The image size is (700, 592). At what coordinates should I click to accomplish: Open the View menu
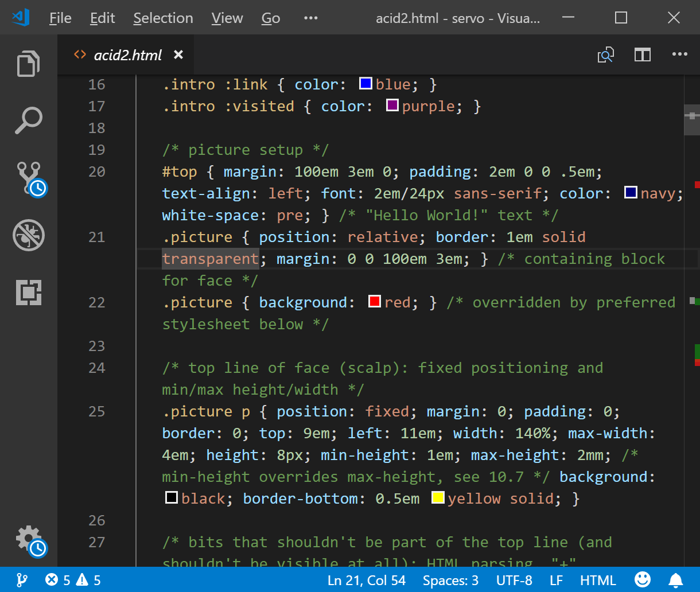coord(227,18)
